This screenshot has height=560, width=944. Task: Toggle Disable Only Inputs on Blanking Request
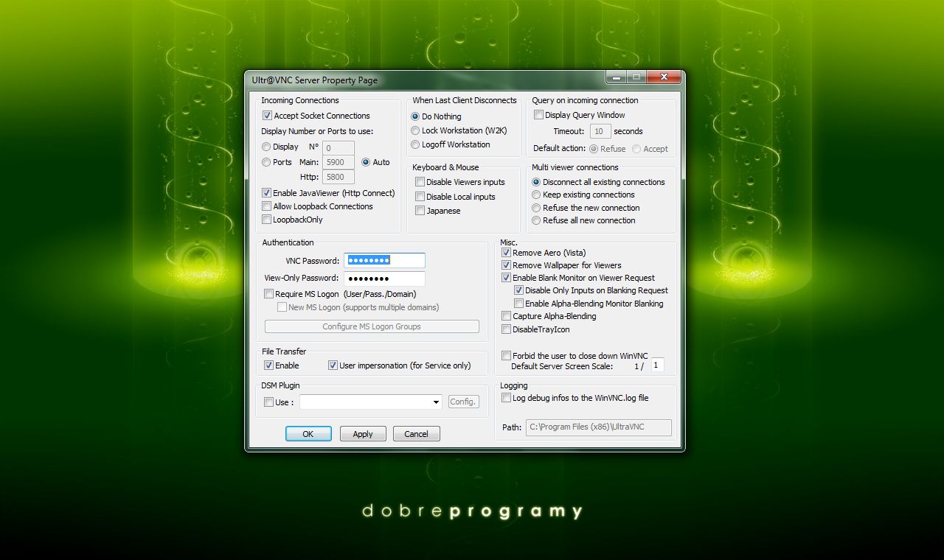pos(518,290)
